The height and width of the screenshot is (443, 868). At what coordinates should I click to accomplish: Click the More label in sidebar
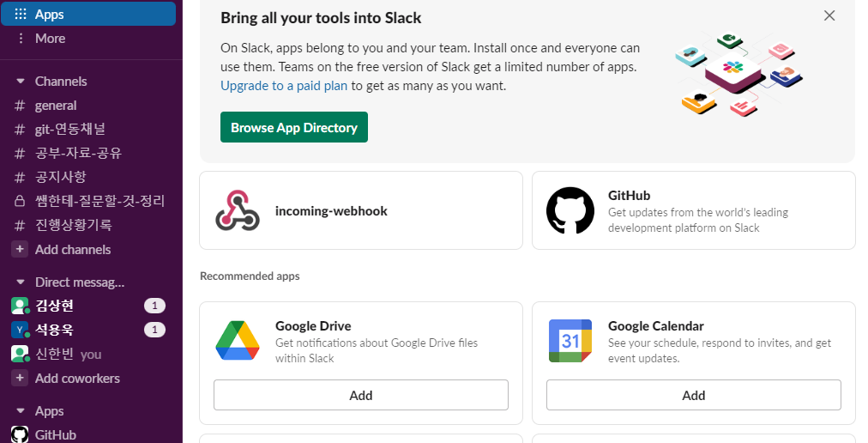50,39
